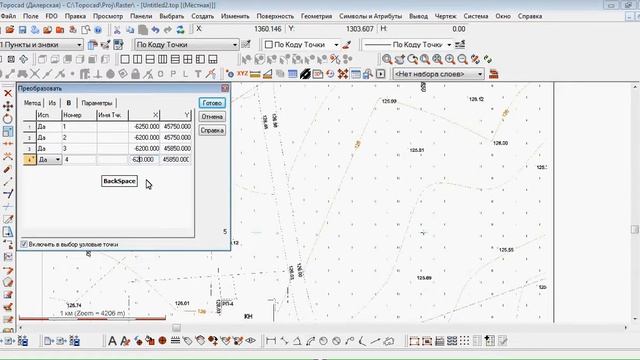Click the circle tool icon in bottom toolbar
The height and width of the screenshot is (360, 640).
point(323,341)
